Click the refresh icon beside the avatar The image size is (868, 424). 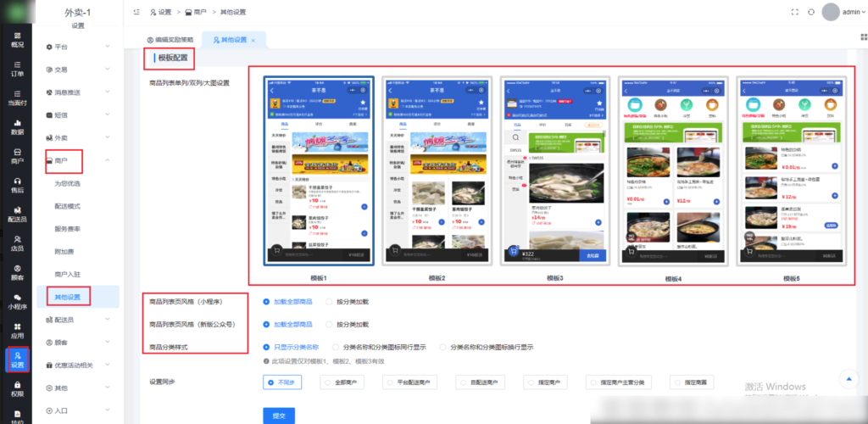(811, 12)
